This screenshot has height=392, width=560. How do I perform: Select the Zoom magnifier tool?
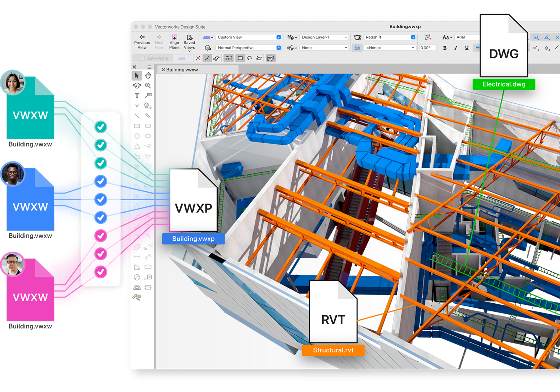tap(148, 86)
